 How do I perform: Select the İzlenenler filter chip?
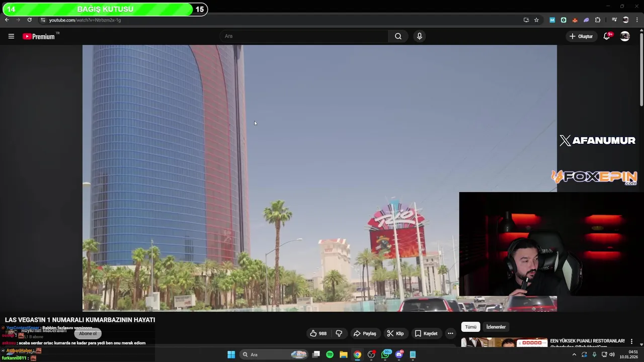[496, 327]
